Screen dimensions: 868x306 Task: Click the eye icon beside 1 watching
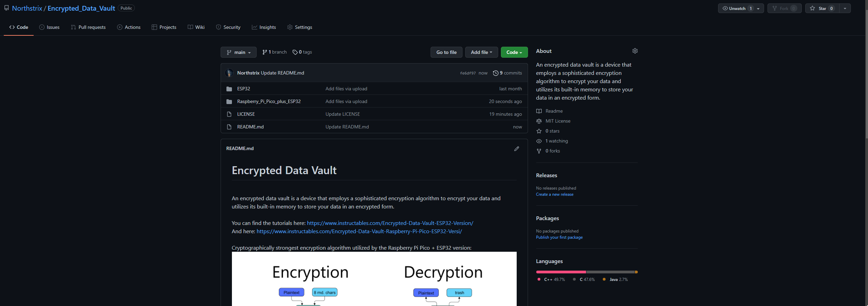(x=539, y=141)
